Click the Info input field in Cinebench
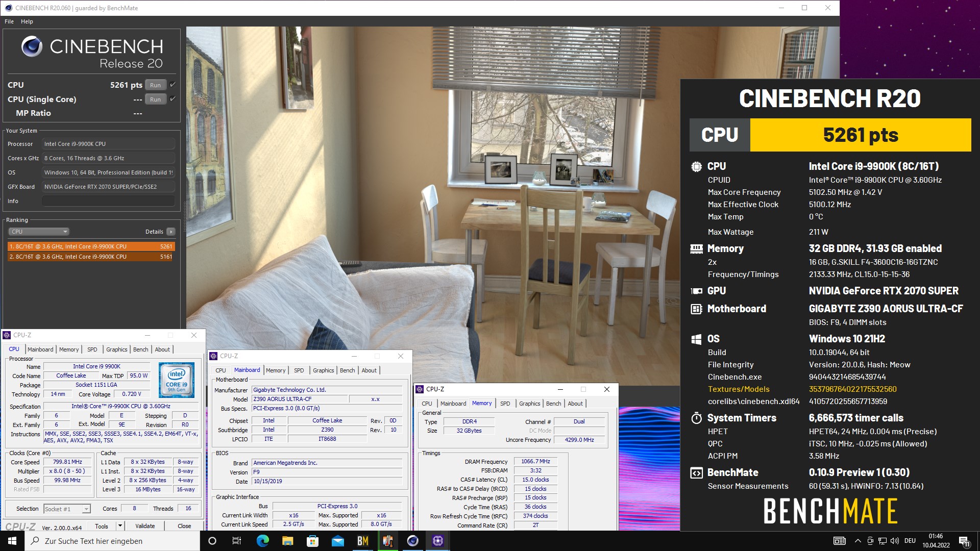The width and height of the screenshot is (980, 551). tap(108, 201)
